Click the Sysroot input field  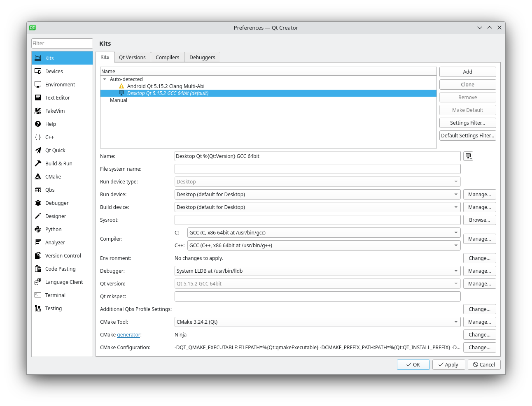tap(317, 220)
